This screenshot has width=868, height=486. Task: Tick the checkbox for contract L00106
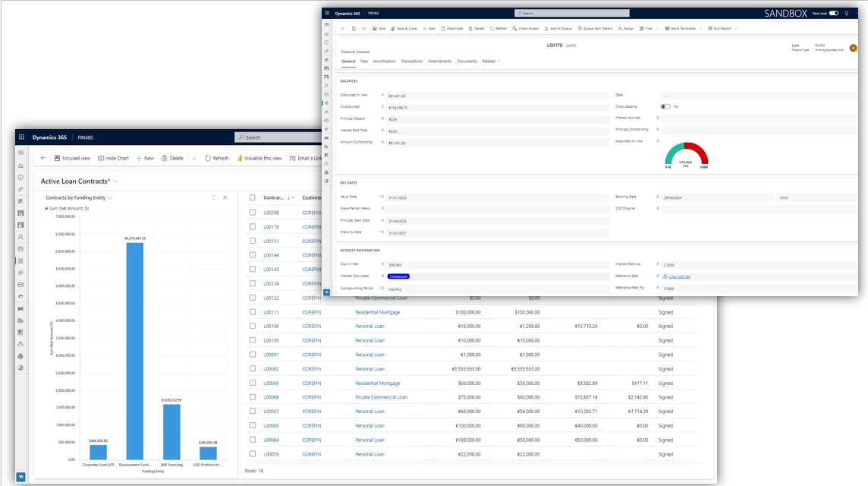click(x=253, y=326)
